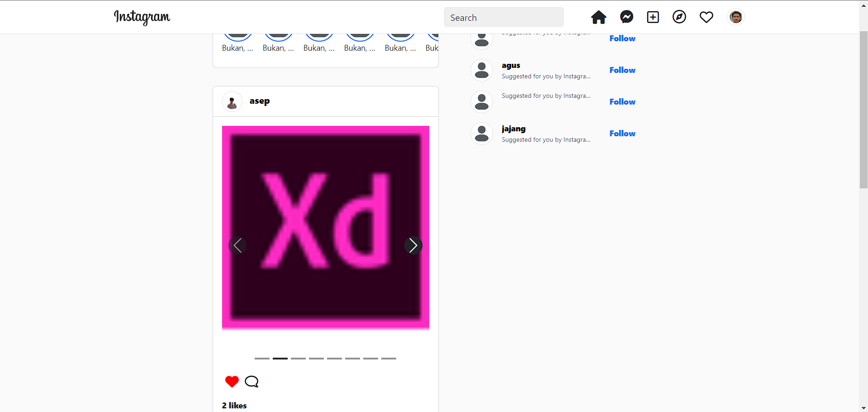The width and height of the screenshot is (868, 412).
Task: Open the first "Bukan, ..." story
Action: 237,41
